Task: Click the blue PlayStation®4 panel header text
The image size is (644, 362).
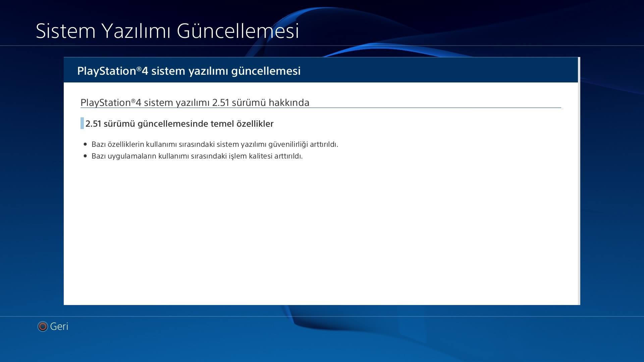Action: [189, 71]
